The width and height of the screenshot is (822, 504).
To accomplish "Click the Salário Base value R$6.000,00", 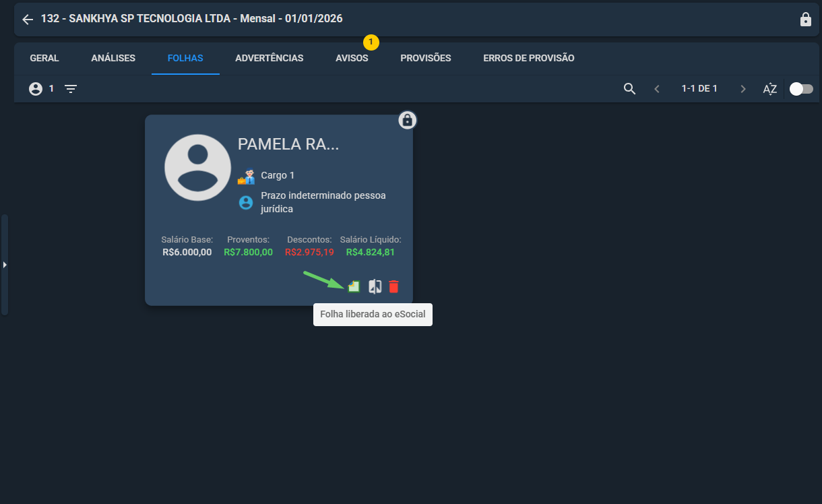I will tap(187, 253).
